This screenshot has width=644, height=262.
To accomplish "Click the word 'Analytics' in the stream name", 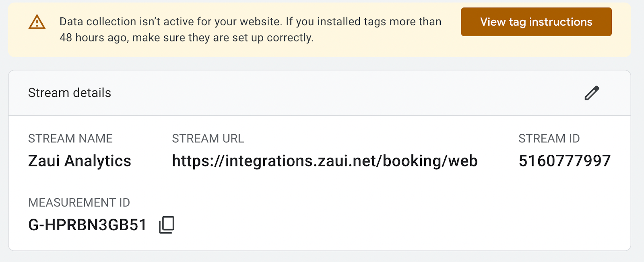I will pyautogui.click(x=98, y=161).
